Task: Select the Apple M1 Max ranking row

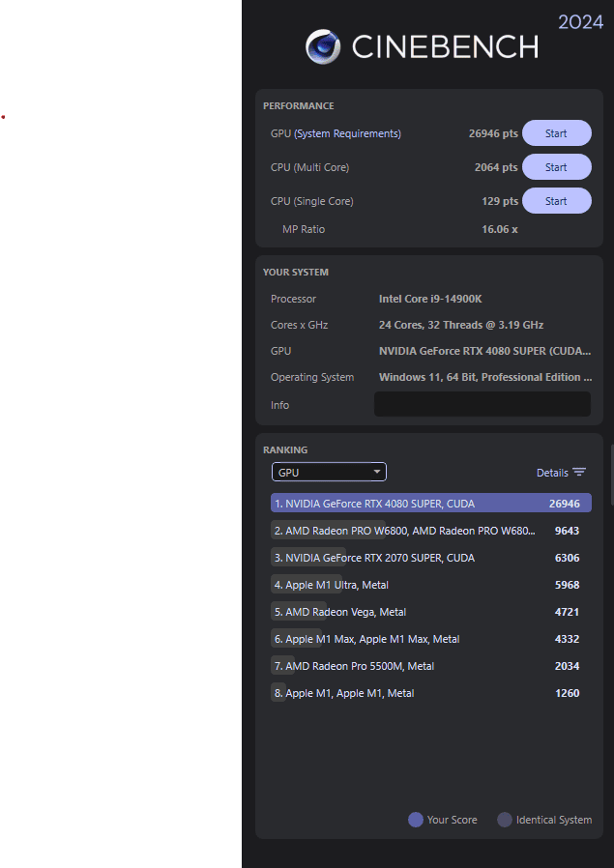Action: 431,639
